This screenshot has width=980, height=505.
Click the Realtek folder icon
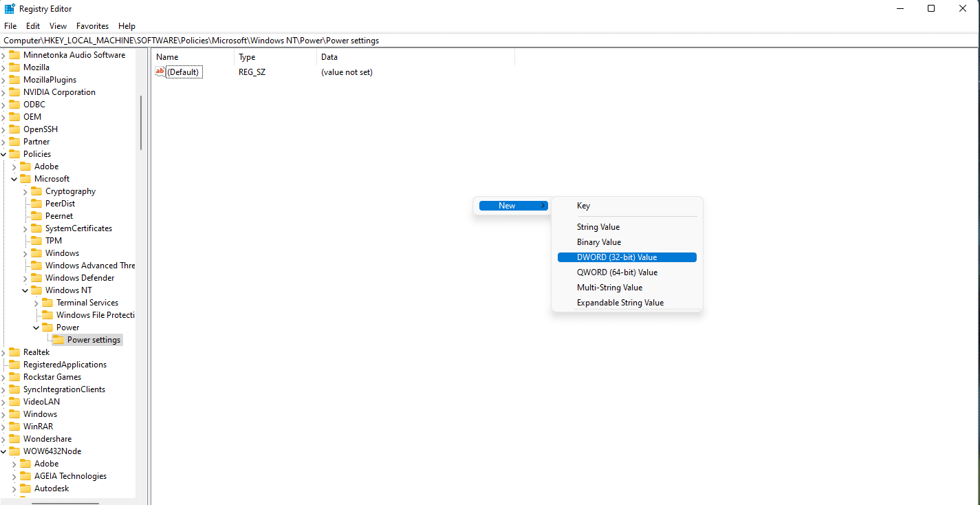(x=14, y=352)
